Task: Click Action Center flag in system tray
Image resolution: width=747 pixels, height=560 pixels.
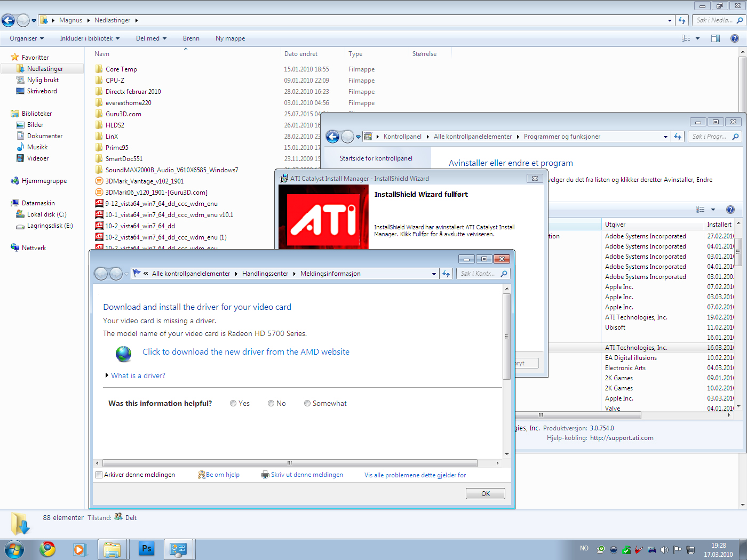Action: coord(677,549)
